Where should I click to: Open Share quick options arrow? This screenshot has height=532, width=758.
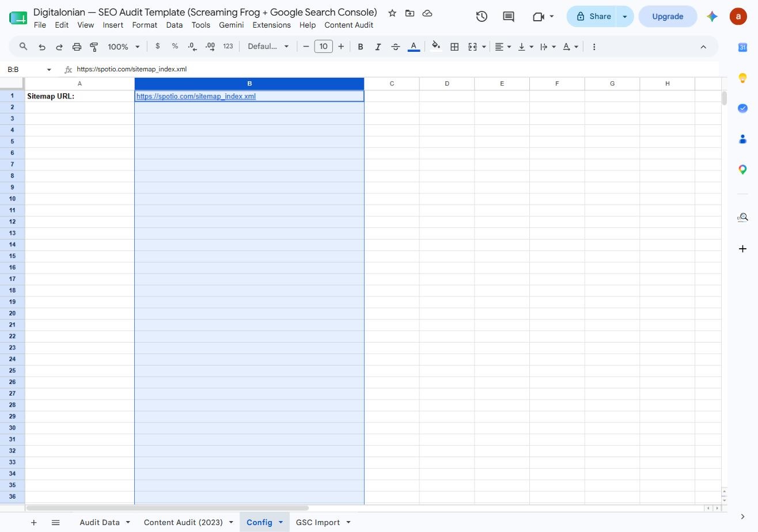point(625,16)
